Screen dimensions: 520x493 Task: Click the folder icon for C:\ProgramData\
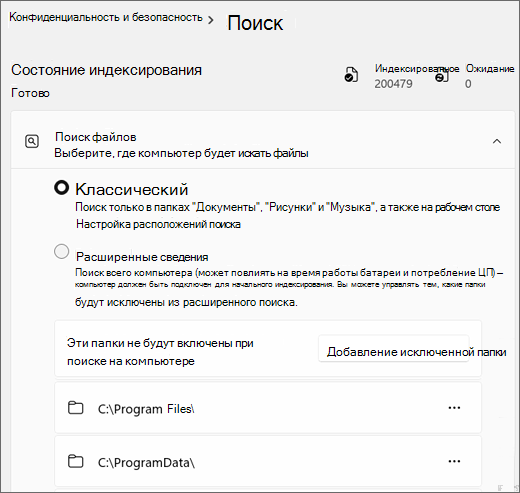(x=76, y=461)
